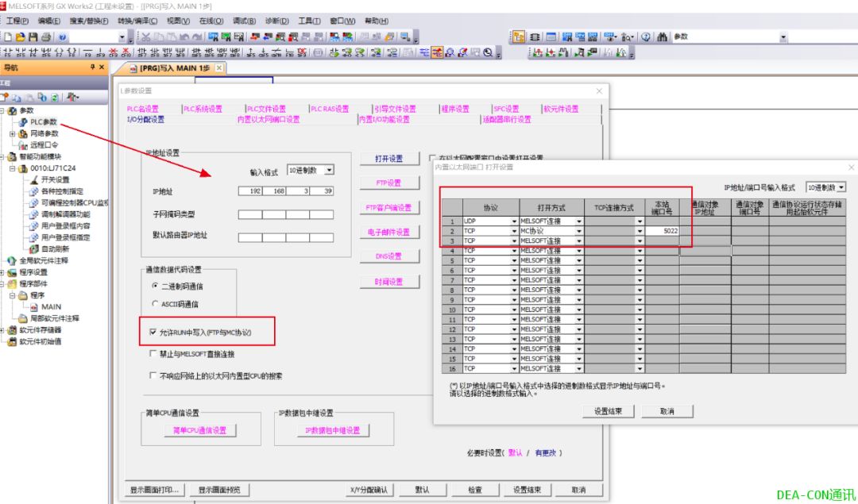Click the 时间设置 button
This screenshot has height=504, width=858.
point(389,282)
